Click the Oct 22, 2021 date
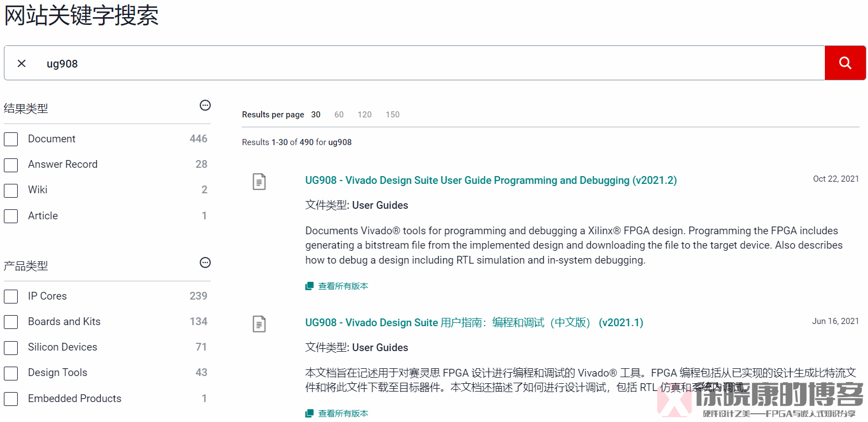Screen dimensions: 868x422 coord(836,179)
